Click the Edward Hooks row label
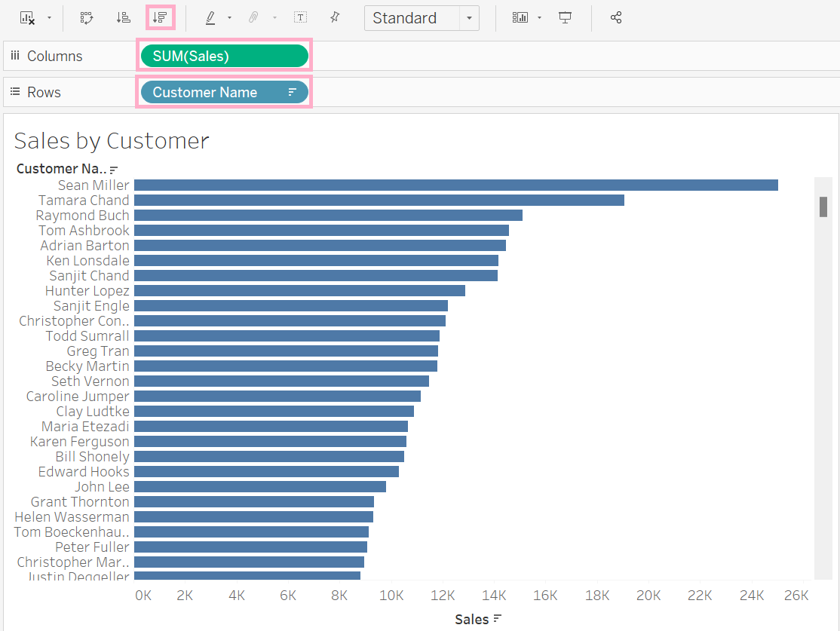 tap(84, 472)
